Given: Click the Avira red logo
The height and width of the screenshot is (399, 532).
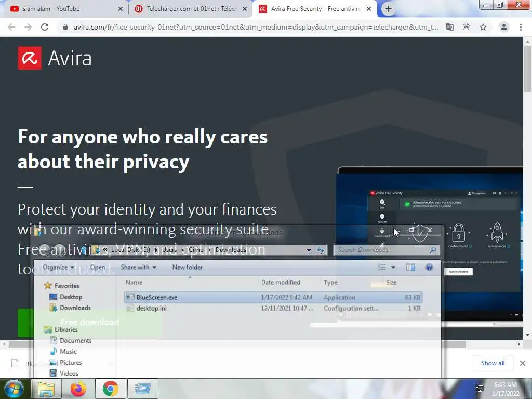Looking at the screenshot, I should click(30, 58).
